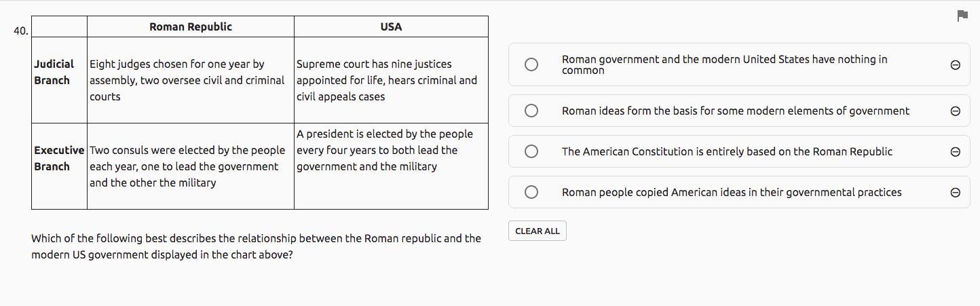Pick radio for 'American Constitution is entirely based'

click(531, 151)
